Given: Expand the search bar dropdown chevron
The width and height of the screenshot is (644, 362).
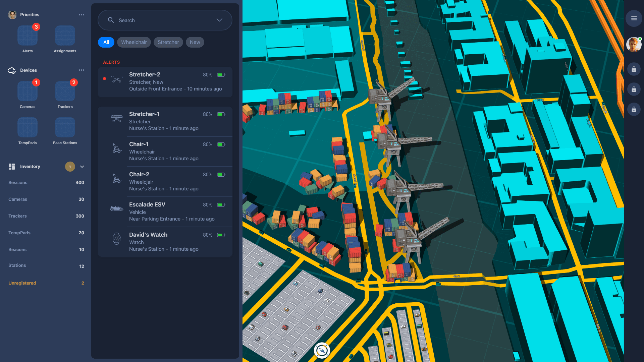Looking at the screenshot, I should pos(220,20).
